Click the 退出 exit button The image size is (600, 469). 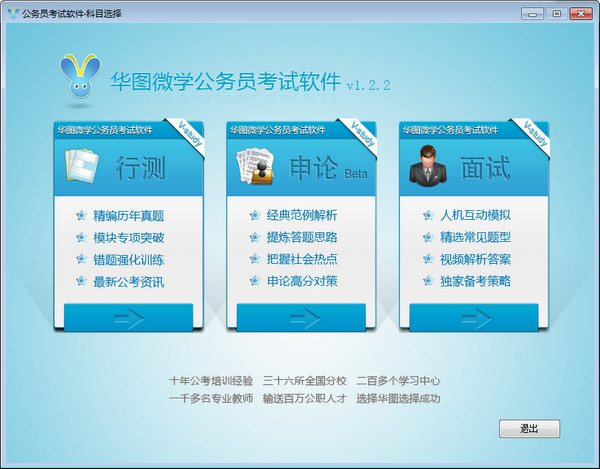coord(529,429)
